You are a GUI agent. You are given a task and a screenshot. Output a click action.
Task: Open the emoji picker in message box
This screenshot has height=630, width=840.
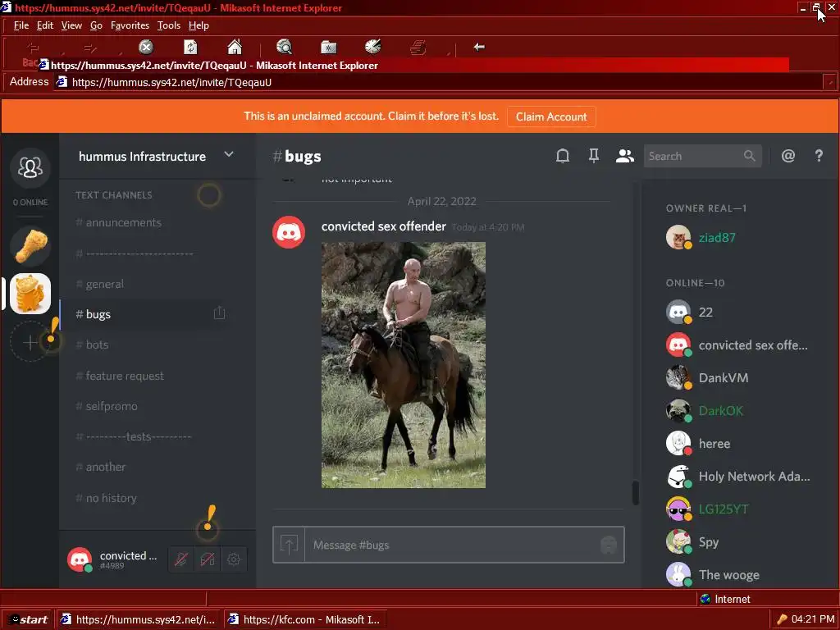[x=609, y=545]
